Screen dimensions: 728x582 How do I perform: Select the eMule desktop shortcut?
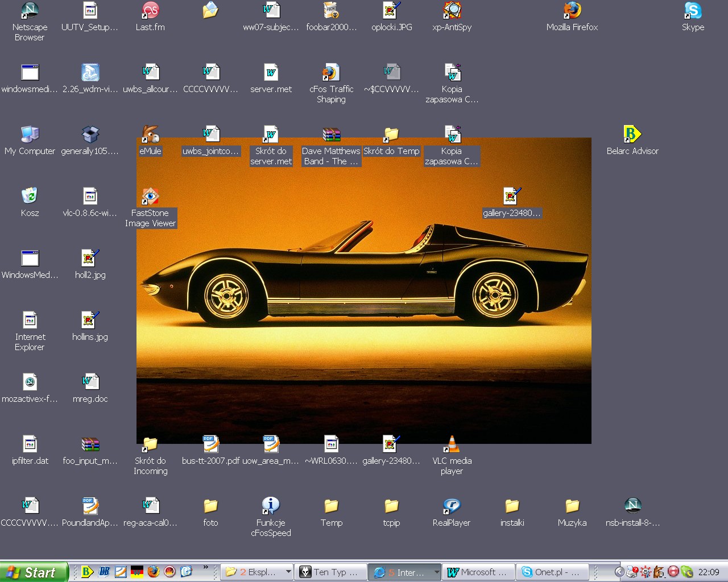[x=150, y=135]
